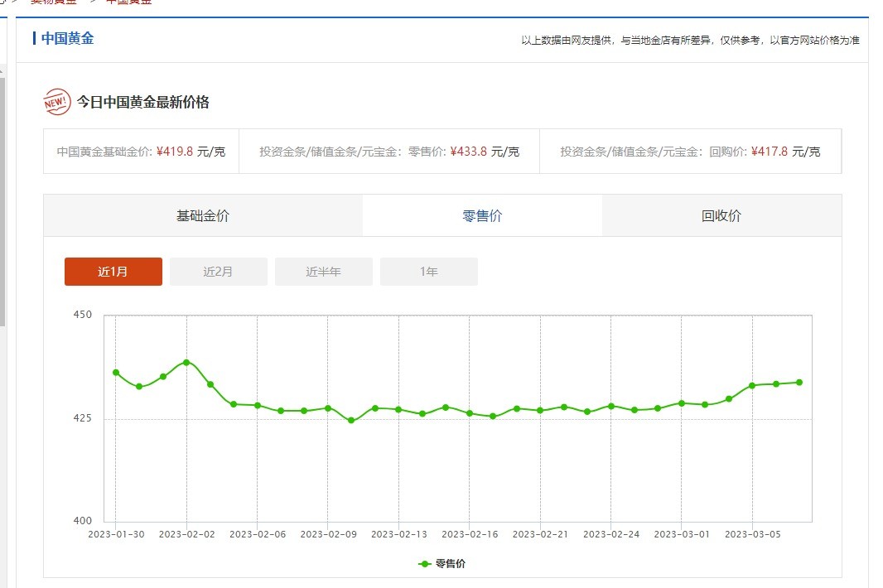Select the 近2月 range button
Image resolution: width=883 pixels, height=588 pixels.
[x=219, y=272]
